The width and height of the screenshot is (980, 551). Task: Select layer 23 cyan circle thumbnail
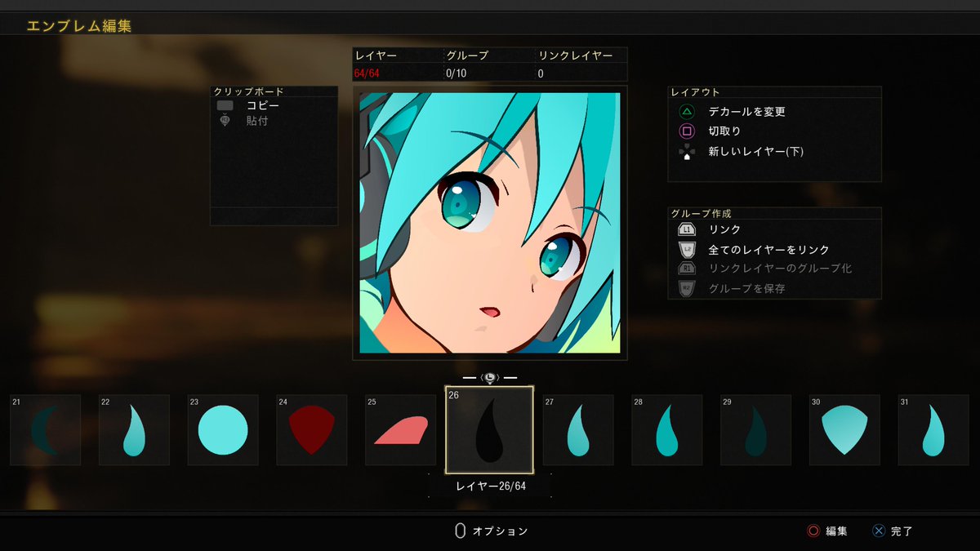[223, 430]
